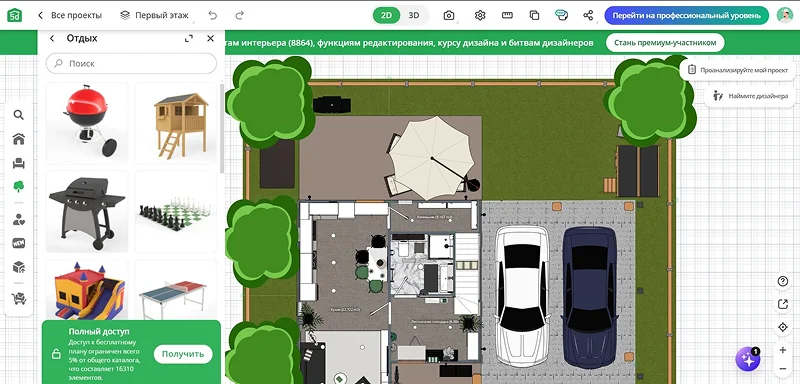Screen dimensions: 800x384
Task: Click the copy/duplicate icon in toolbar
Action: [534, 15]
